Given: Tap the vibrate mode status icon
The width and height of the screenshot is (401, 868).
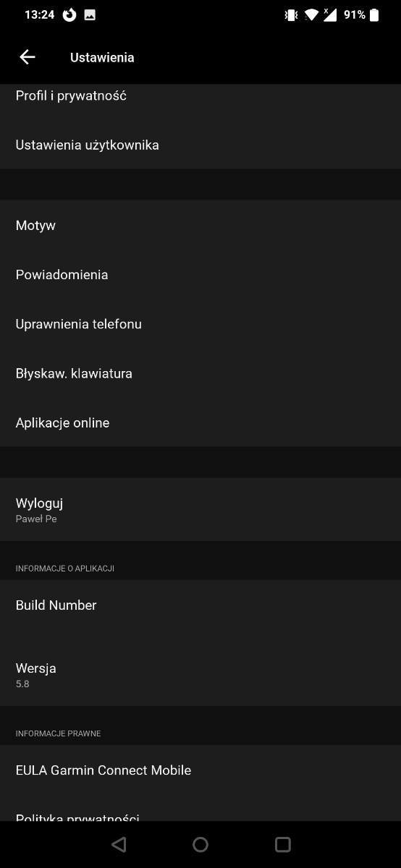Looking at the screenshot, I should [291, 14].
